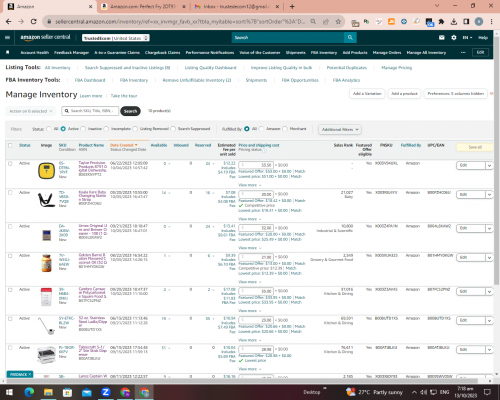The image size is (500, 400).
Task: Expand the Additional filters dropdown
Action: (x=340, y=129)
